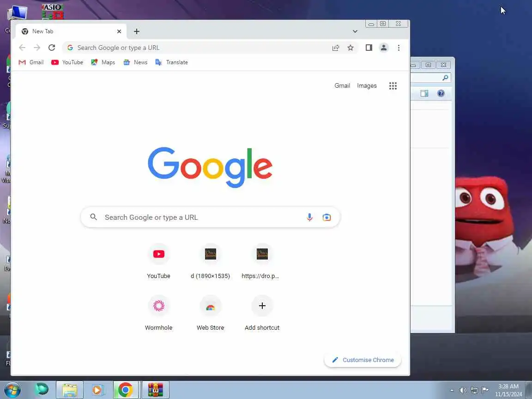The height and width of the screenshot is (399, 532).
Task: Open the network icon in system tray
Action: pyautogui.click(x=474, y=390)
